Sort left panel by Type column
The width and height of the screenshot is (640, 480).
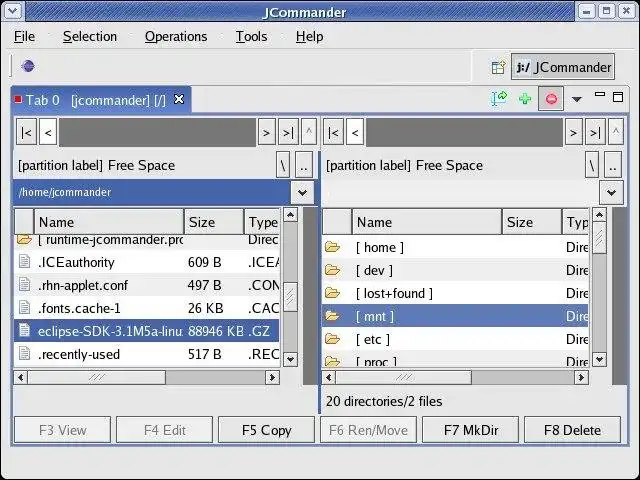click(262, 222)
